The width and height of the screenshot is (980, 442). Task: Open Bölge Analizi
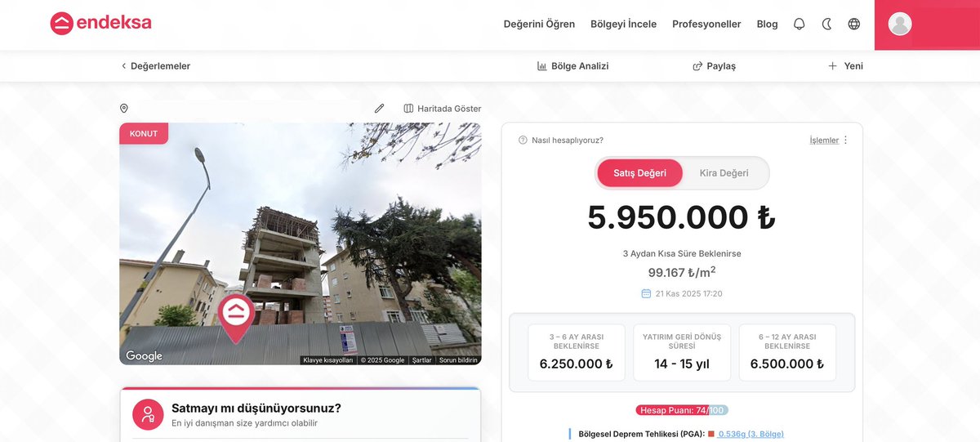[572, 66]
